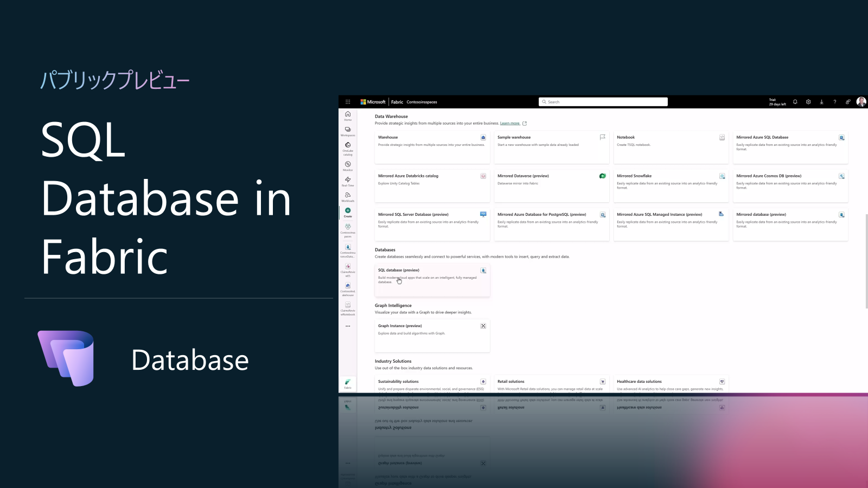Open ClaimsReviewES item in sidebar

348,270
